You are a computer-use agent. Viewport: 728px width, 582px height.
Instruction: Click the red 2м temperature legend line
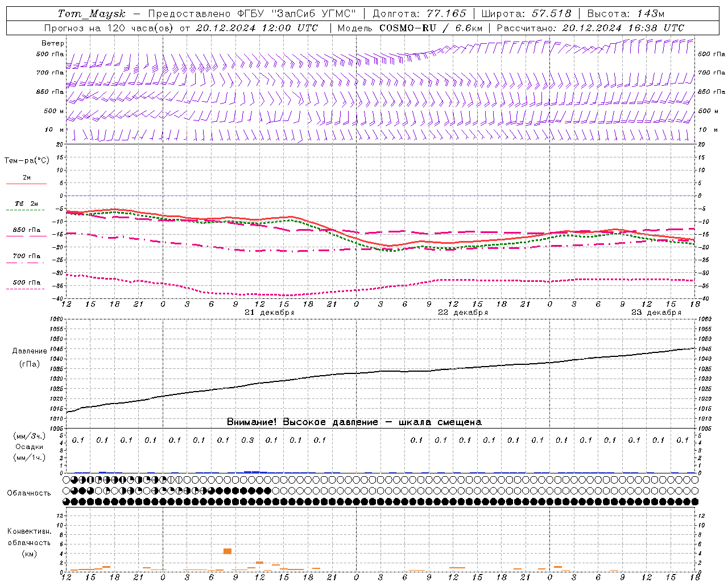(x=26, y=184)
